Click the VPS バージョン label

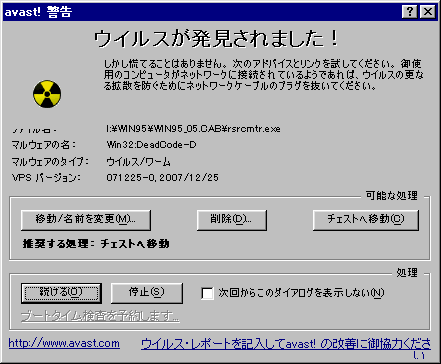46,177
